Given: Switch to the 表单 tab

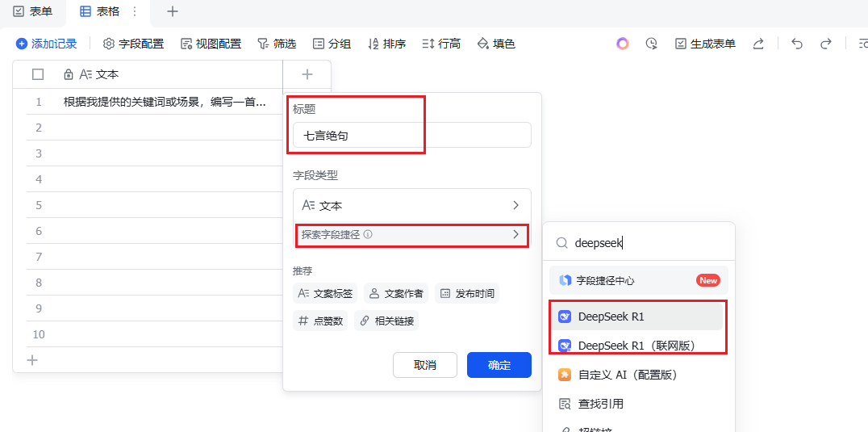Looking at the screenshot, I should tap(33, 11).
